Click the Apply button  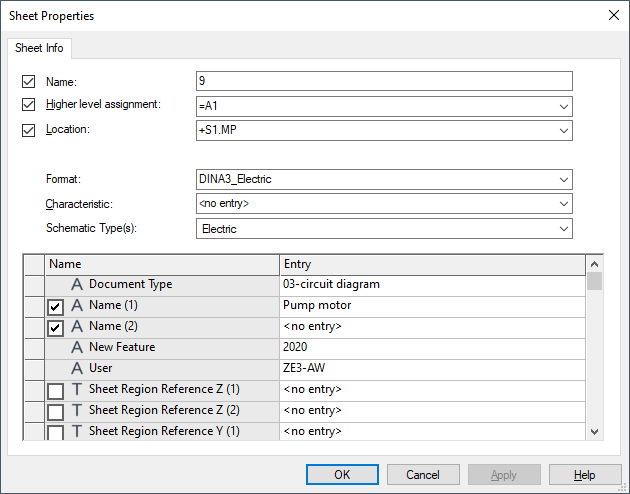[x=504, y=475]
